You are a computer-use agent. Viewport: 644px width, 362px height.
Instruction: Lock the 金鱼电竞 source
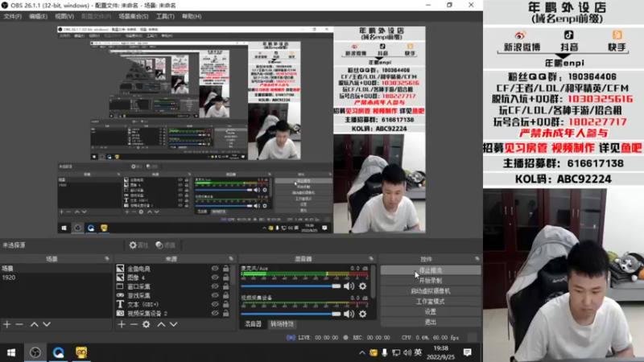tap(226, 269)
